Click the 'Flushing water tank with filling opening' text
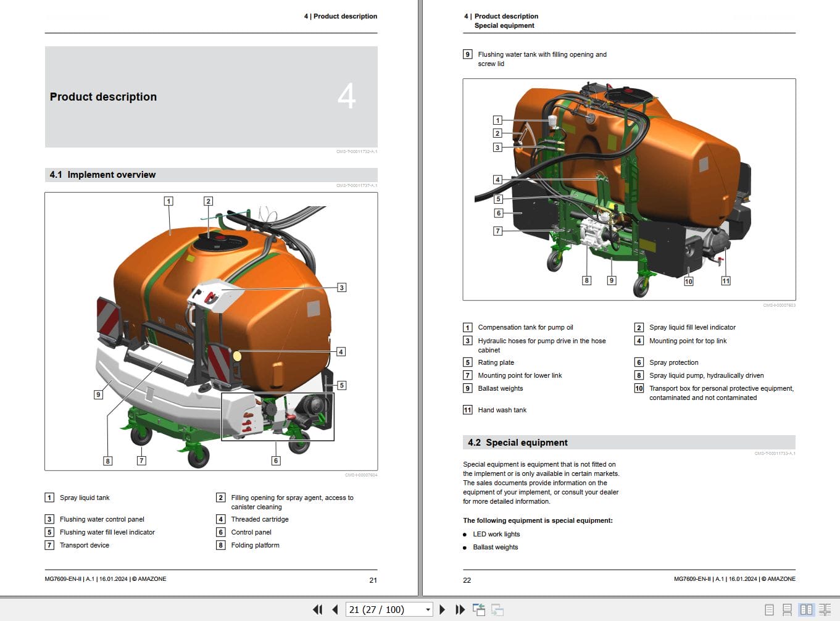This screenshot has height=621, width=840. point(542,59)
